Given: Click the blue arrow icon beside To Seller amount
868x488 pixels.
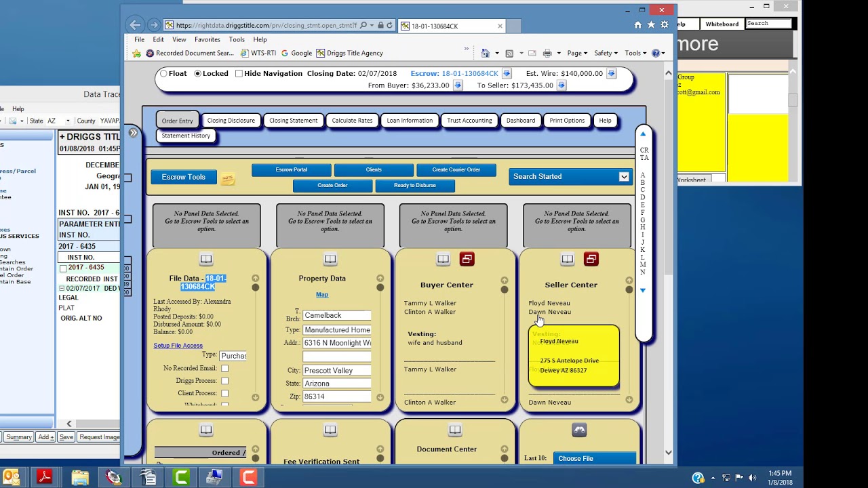Looking at the screenshot, I should point(561,85).
